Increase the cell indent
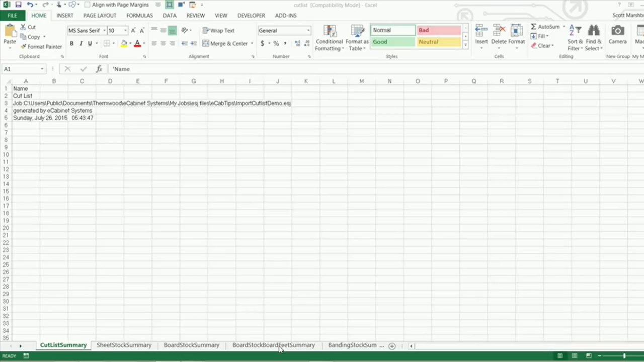Screen dimensions: 644x362 194,44
